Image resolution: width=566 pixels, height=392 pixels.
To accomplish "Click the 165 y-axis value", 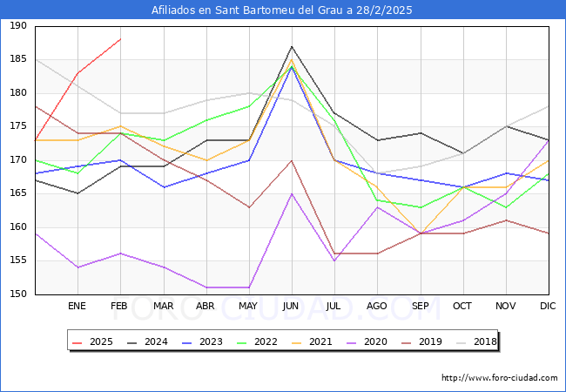I will (18, 193).
